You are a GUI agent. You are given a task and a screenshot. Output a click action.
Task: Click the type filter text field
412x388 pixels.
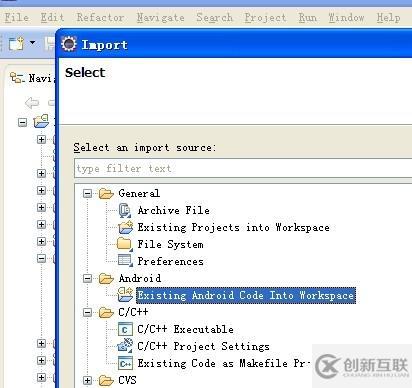tap(243, 168)
